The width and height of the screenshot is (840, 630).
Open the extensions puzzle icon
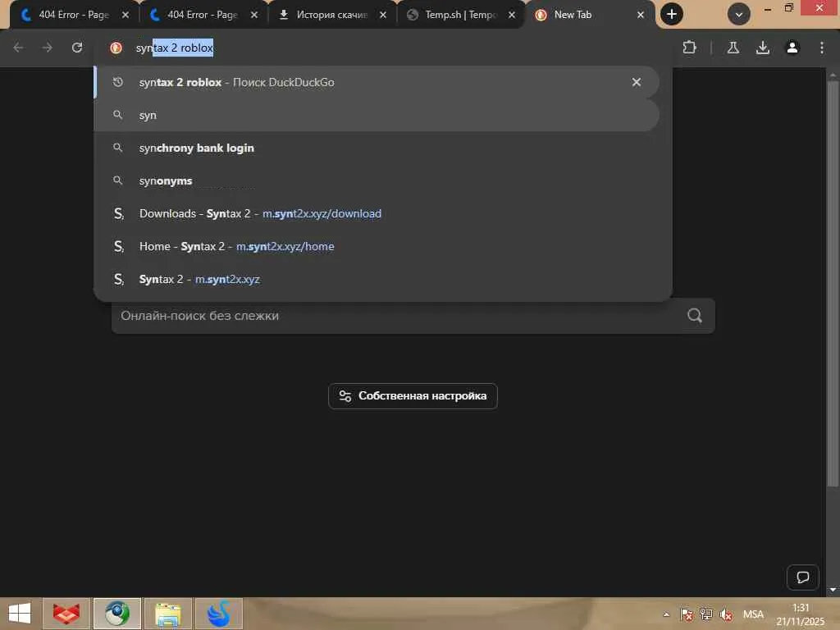tap(689, 48)
